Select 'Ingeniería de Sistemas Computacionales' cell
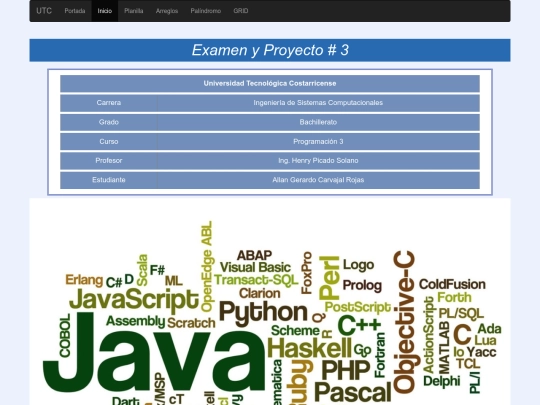Viewport: 540px width, 405px height. 318,103
